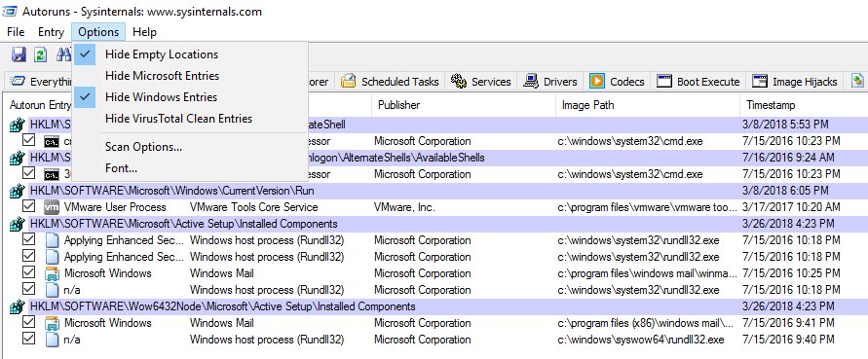
Task: Uncheck Microsoft Windows entry in program files\windows mail
Action: [x=29, y=272]
